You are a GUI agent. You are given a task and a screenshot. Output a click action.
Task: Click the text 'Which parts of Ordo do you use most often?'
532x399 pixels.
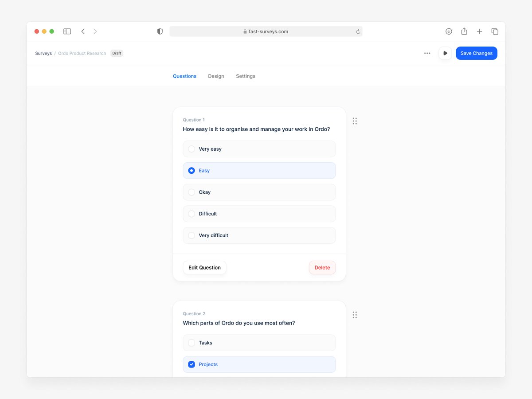click(x=239, y=323)
